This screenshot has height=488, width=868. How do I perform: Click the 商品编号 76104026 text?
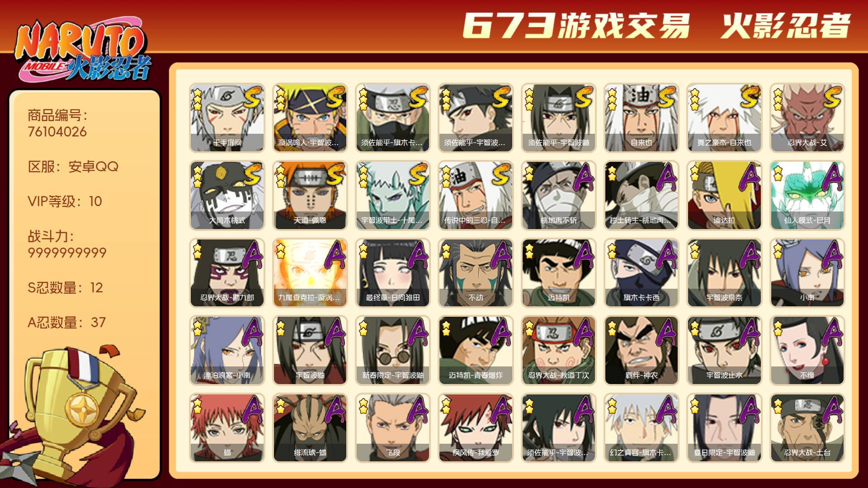point(57,123)
